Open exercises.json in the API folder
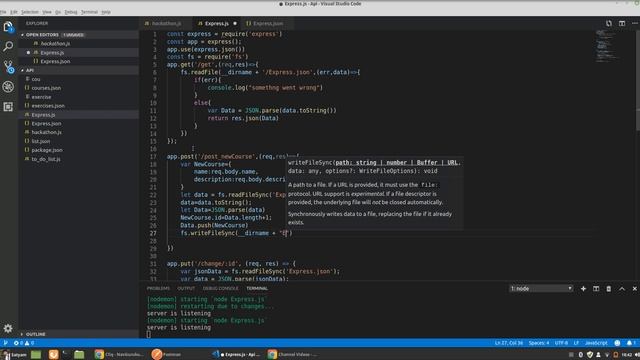This screenshot has height=360, width=640. click(48, 106)
